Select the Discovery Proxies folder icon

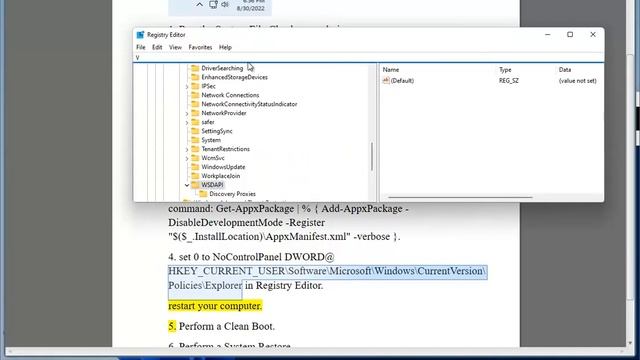coord(203,194)
